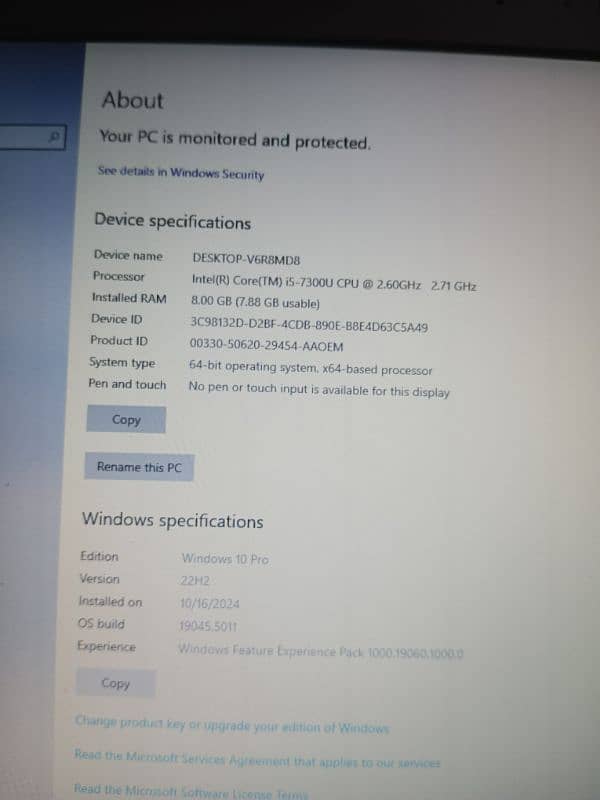Open Change product key or upgrade link
600x800 pixels.
tap(232, 725)
